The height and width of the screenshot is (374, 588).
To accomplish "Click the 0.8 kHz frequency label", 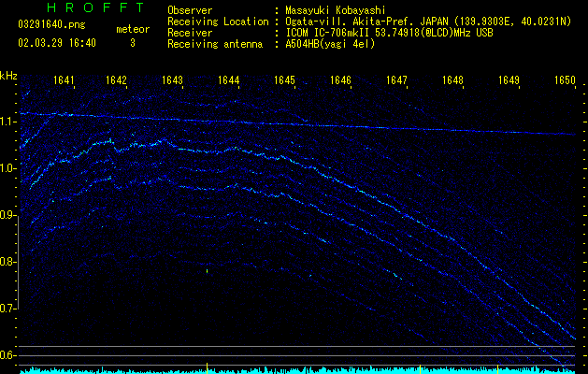I will click(8, 262).
